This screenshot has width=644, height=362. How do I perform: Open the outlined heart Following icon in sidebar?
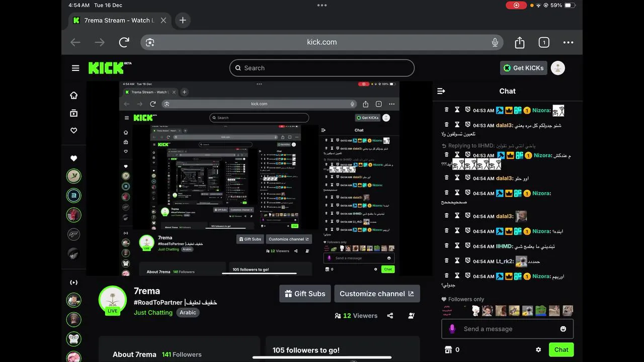click(x=73, y=130)
